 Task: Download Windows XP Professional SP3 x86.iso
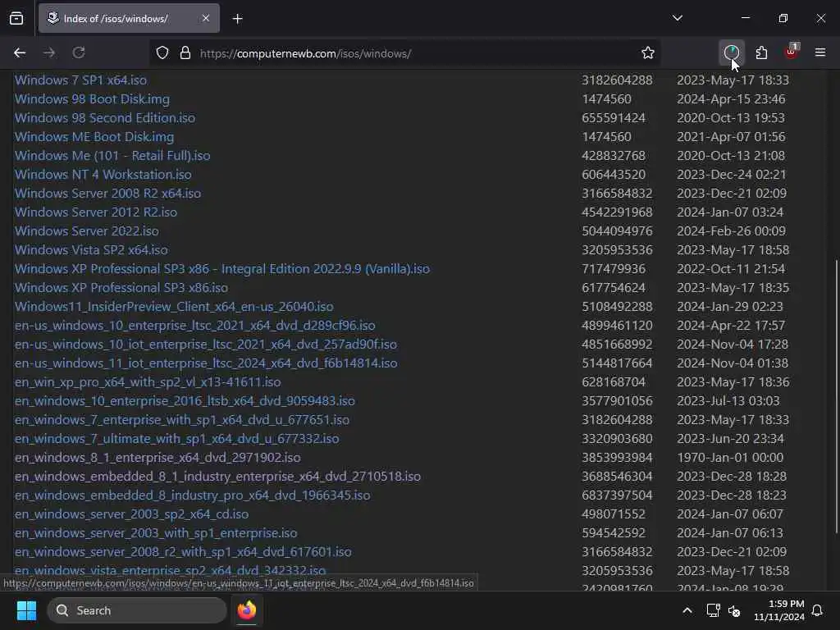tap(121, 287)
